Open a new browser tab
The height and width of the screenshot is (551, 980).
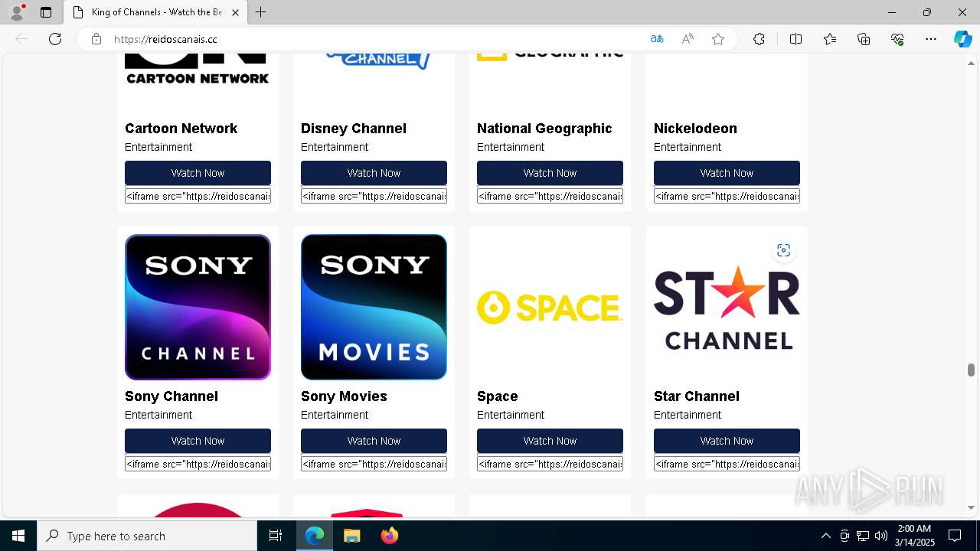(x=261, y=12)
